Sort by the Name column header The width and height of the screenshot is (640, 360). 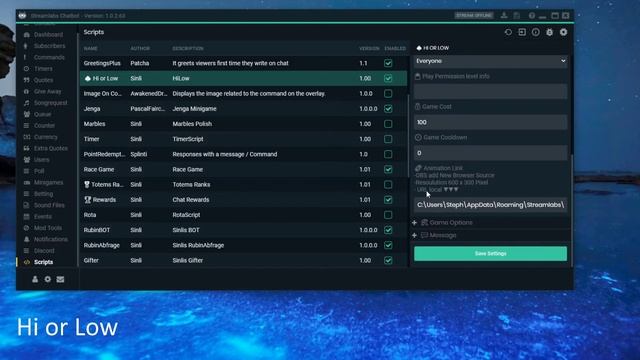coord(91,48)
